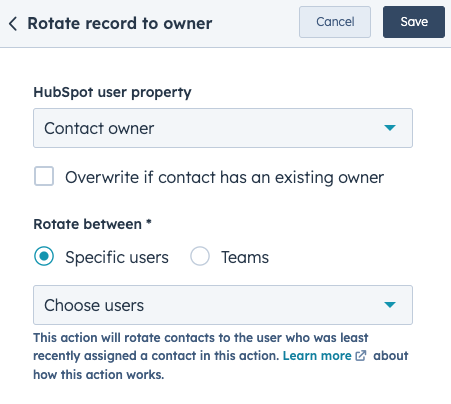Open the Choose users dropdown

tap(223, 305)
